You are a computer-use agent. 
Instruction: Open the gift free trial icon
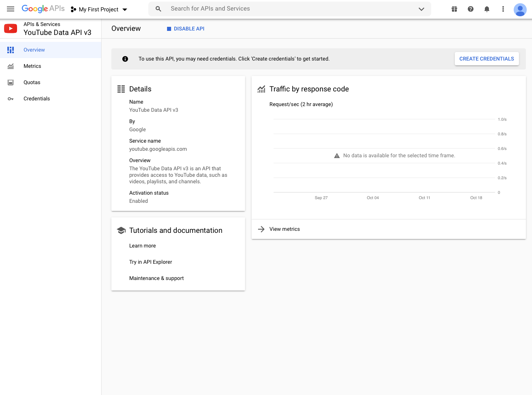click(x=454, y=9)
